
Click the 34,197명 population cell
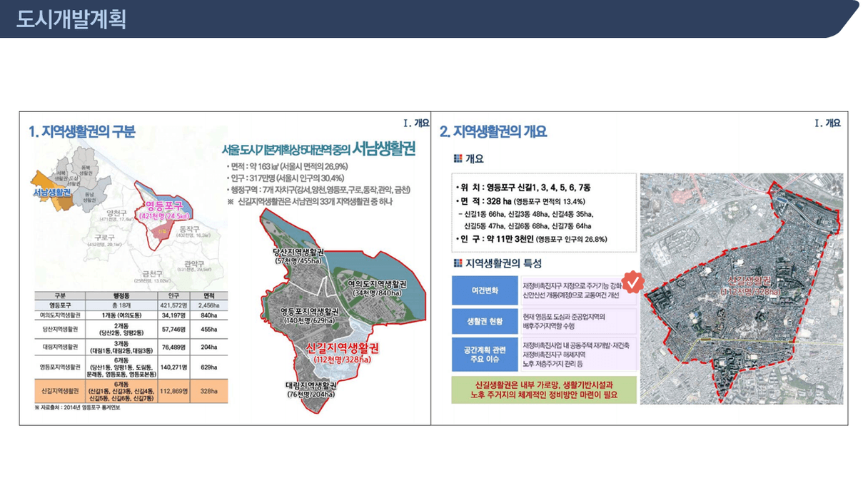[173, 315]
